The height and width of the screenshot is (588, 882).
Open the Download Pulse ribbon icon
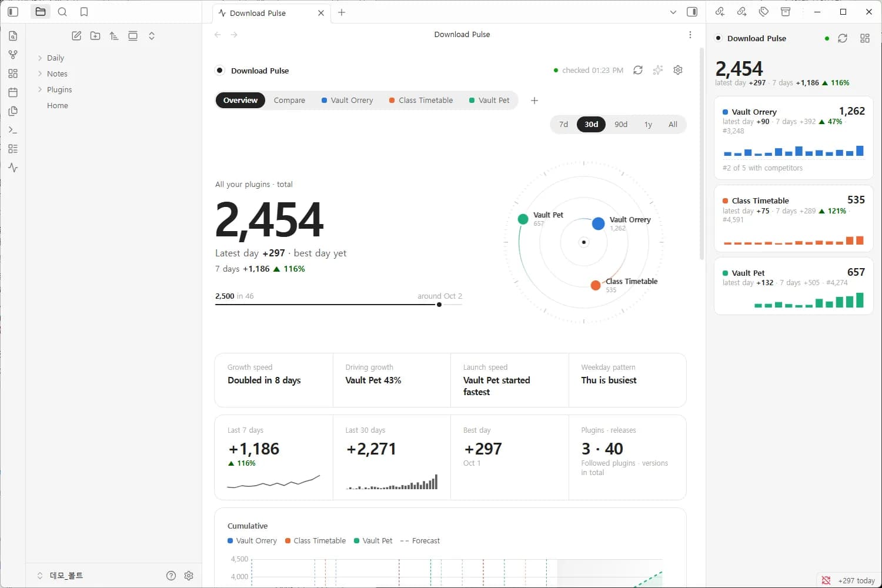(x=13, y=168)
